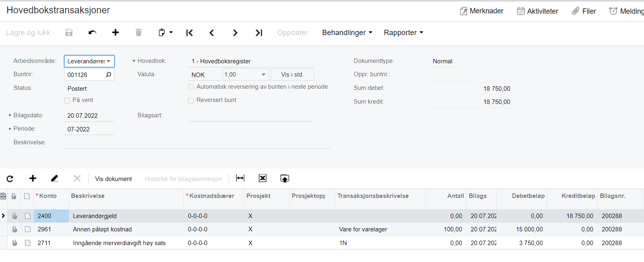Click the Annen påløpt kostnad cell
This screenshot has height=262, width=644.
point(126,229)
